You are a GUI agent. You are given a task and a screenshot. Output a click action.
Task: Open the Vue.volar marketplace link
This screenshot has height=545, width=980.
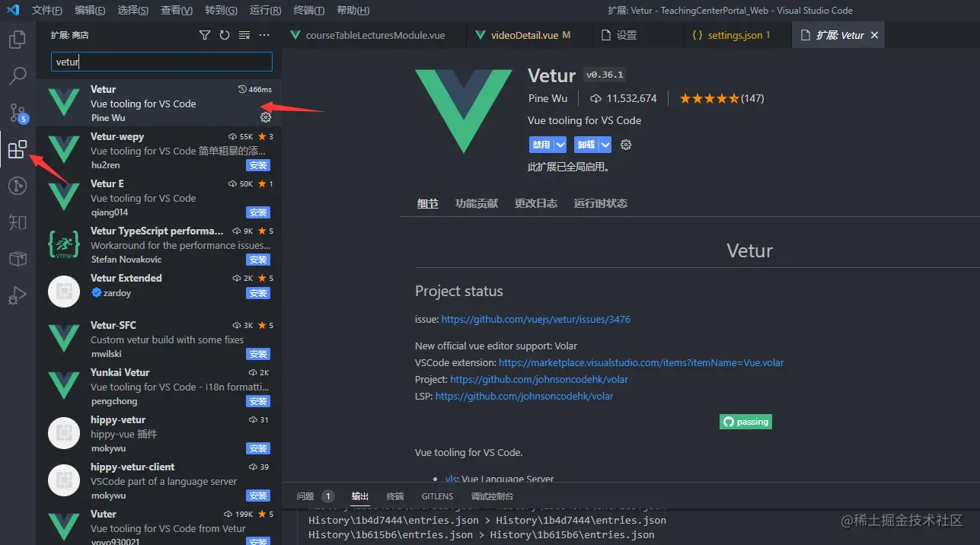[x=641, y=363]
